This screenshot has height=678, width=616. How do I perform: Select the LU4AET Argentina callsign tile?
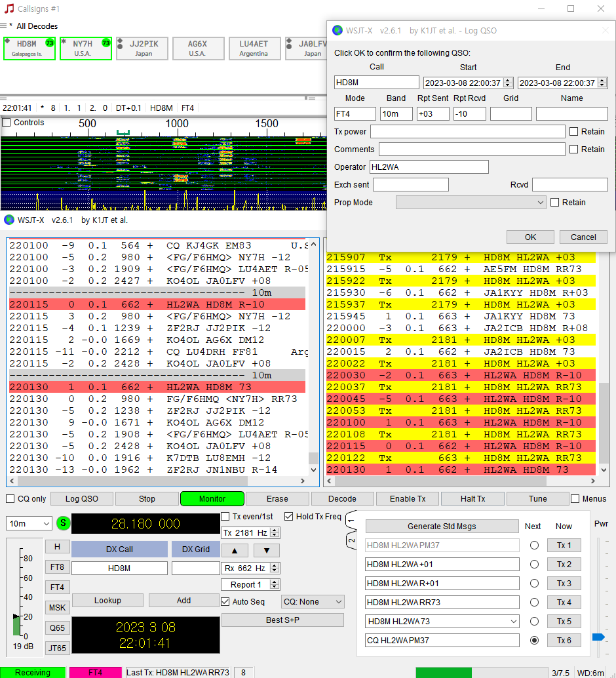[x=254, y=49]
